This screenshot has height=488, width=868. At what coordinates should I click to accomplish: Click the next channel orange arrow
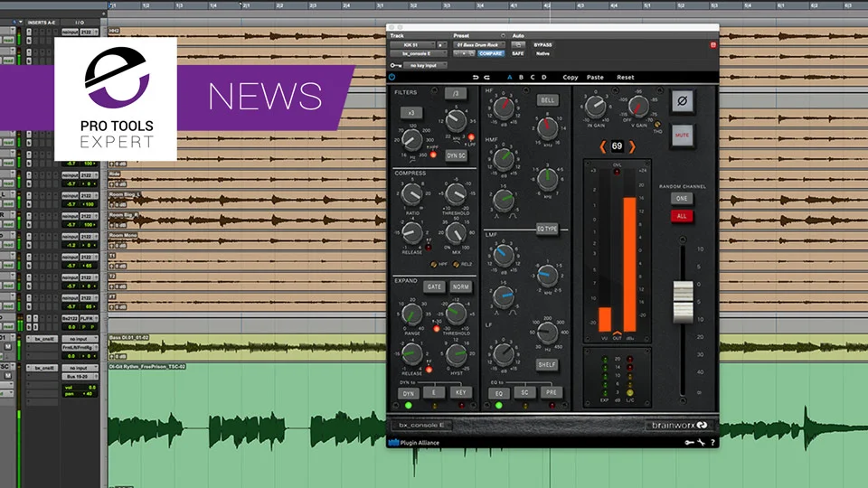coord(632,146)
